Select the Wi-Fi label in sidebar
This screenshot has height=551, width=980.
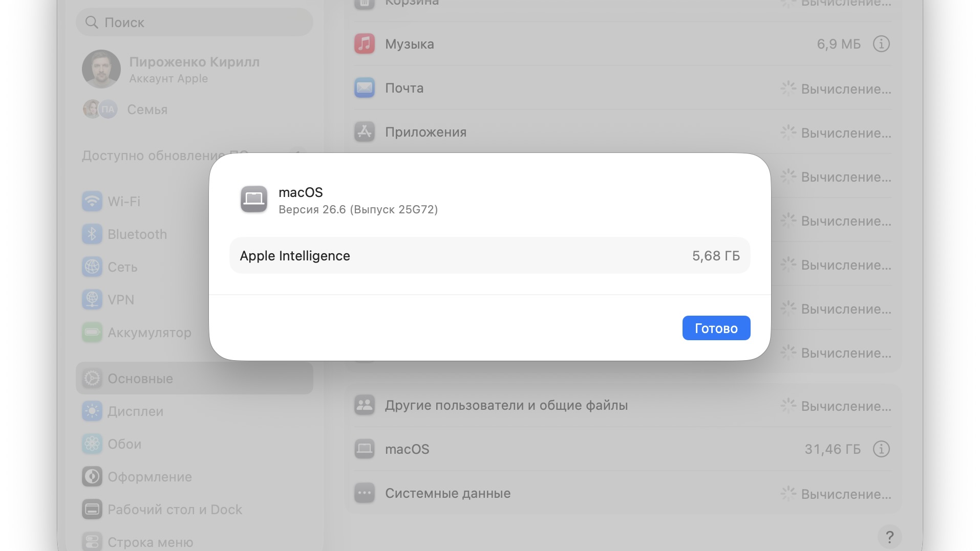pyautogui.click(x=124, y=201)
